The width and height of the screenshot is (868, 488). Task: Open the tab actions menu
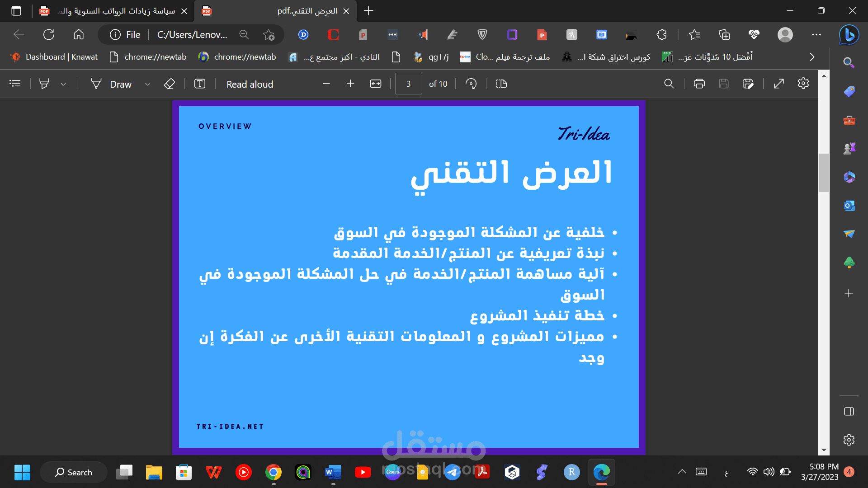point(16,11)
